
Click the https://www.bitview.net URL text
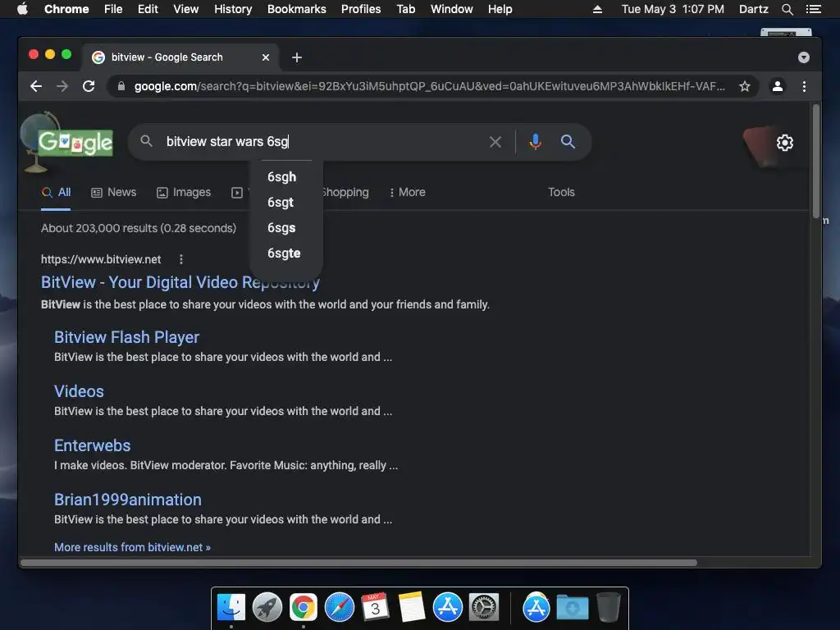coord(101,259)
